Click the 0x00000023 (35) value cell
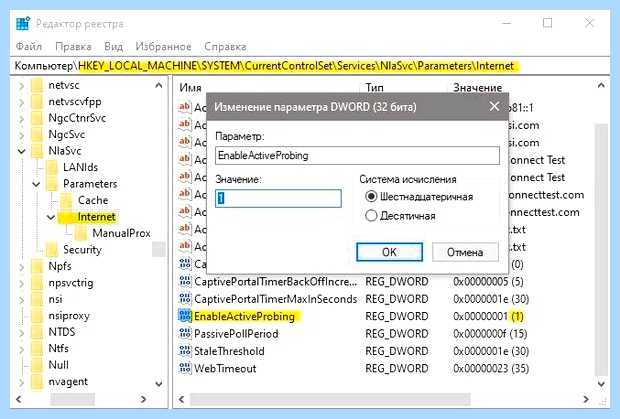 pos(491,368)
